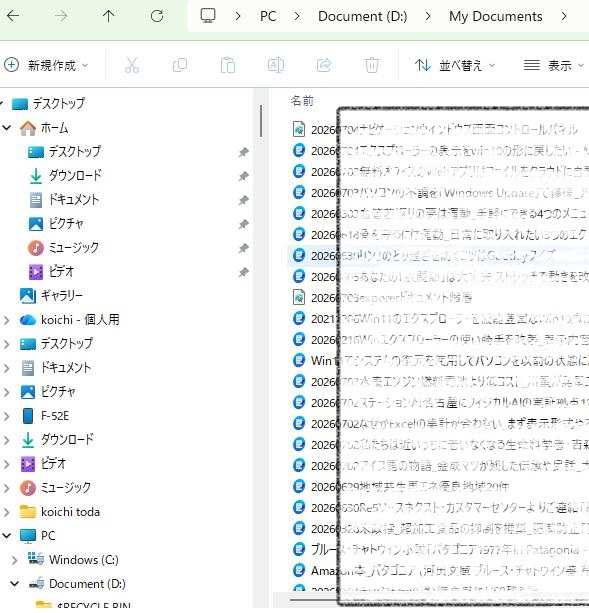Select the file row starting with 2021
This screenshot has width=589, height=613.
[440, 319]
